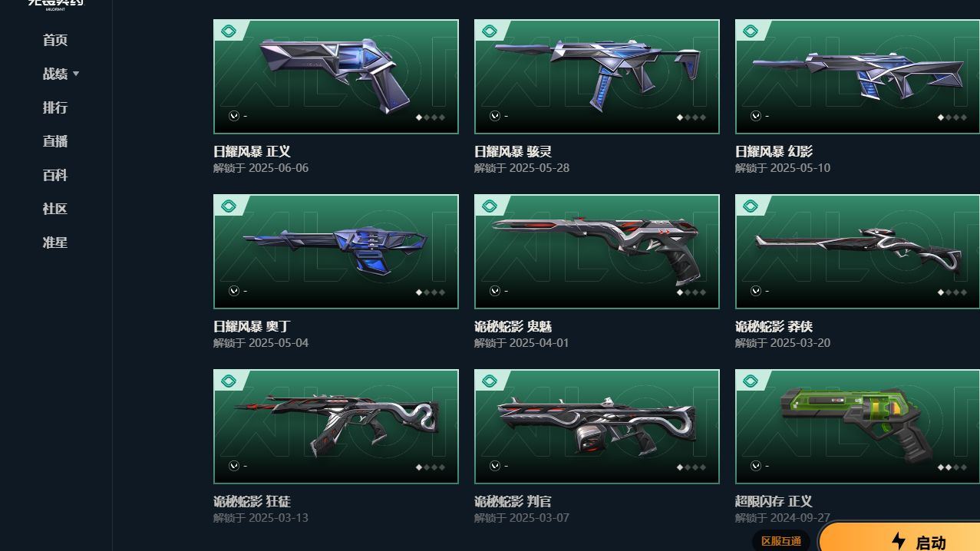Click edition badge icon on 诡秘蛇影 鬼魅 card
980x551 pixels.
click(x=490, y=206)
